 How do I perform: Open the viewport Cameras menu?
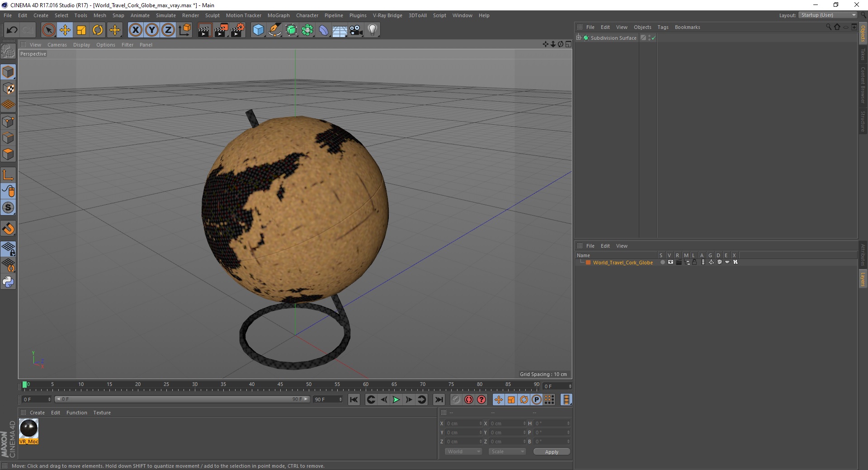coord(57,45)
